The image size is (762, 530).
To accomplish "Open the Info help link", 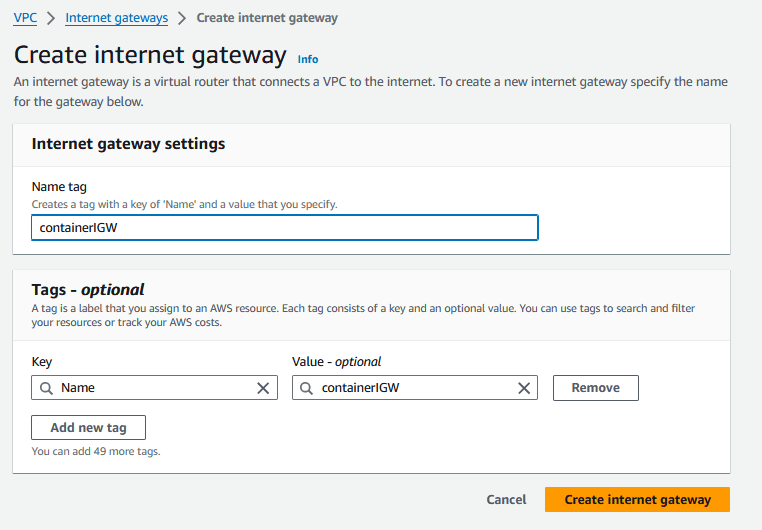I will coord(308,59).
